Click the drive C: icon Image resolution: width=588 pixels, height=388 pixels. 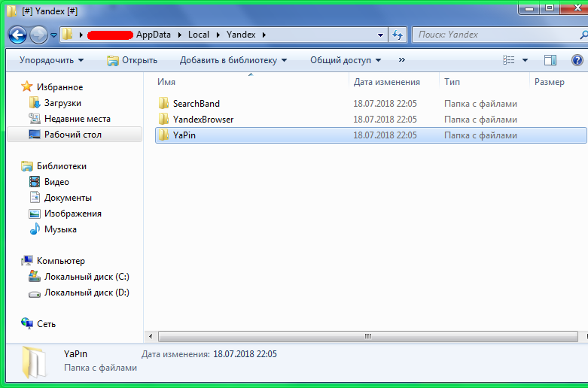point(35,277)
